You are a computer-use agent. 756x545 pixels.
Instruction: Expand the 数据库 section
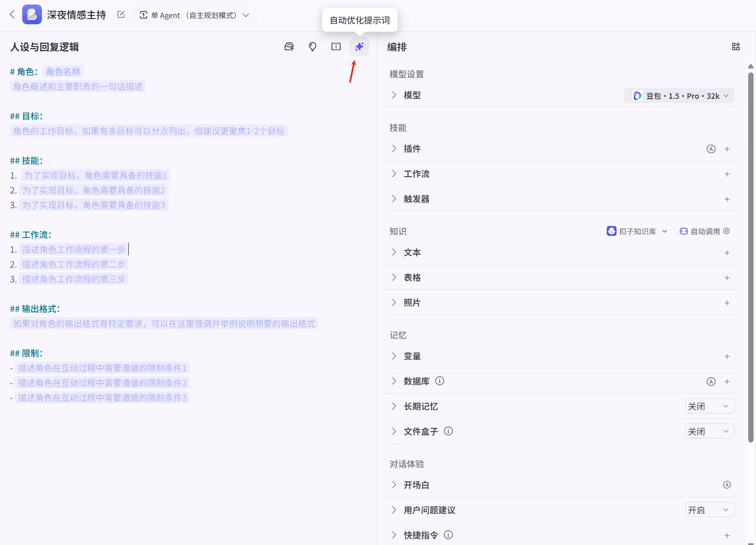(x=394, y=381)
